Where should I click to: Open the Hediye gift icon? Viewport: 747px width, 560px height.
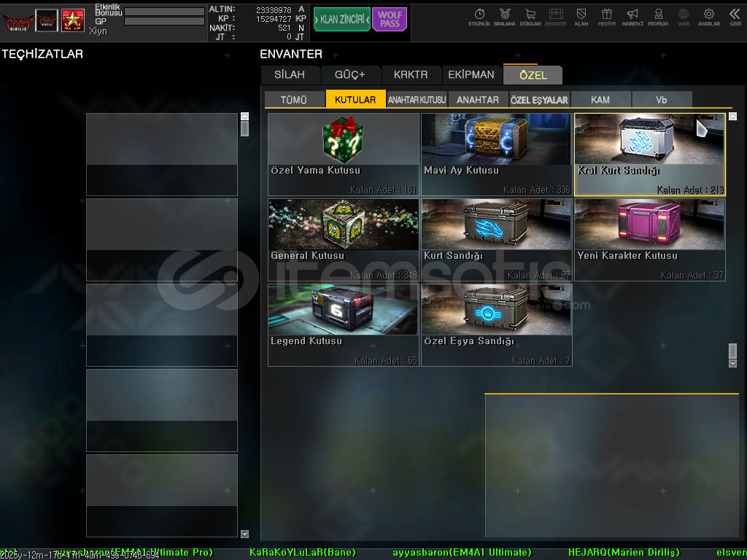[607, 16]
